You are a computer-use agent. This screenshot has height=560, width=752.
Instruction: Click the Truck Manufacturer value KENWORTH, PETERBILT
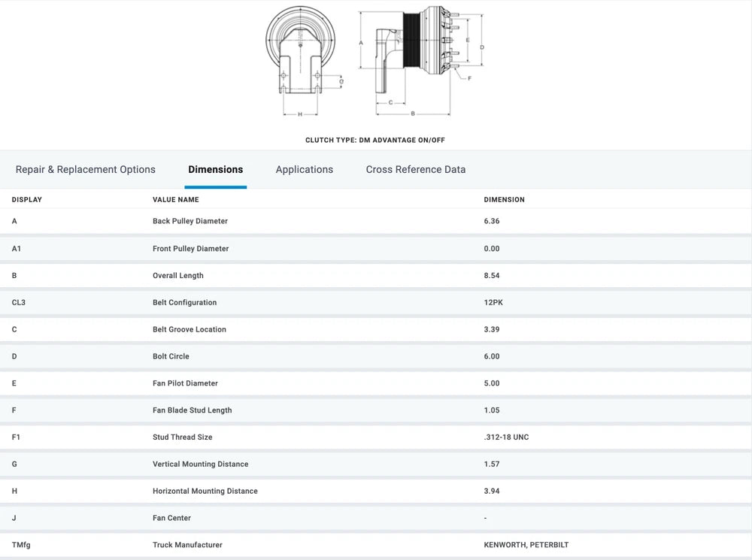coord(526,545)
